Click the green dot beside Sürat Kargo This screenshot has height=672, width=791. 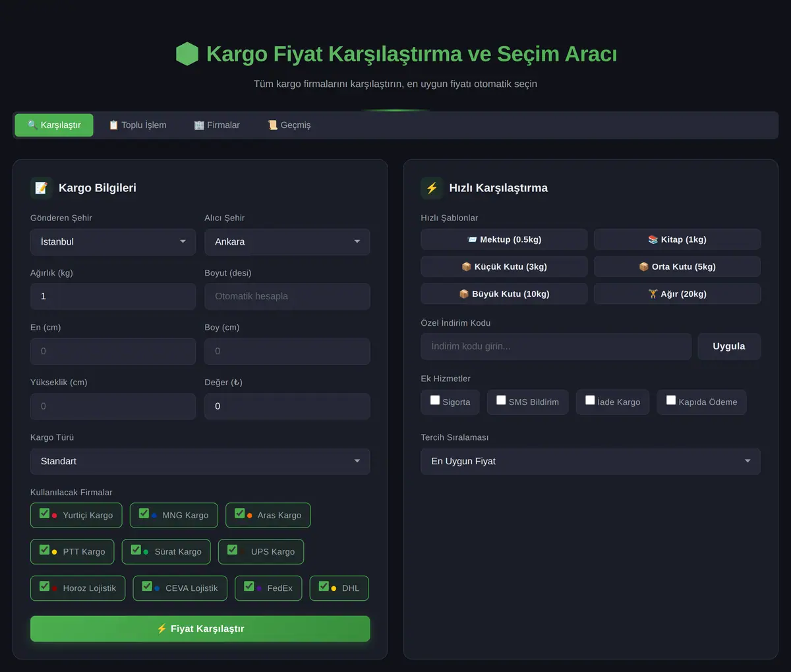[x=146, y=552]
